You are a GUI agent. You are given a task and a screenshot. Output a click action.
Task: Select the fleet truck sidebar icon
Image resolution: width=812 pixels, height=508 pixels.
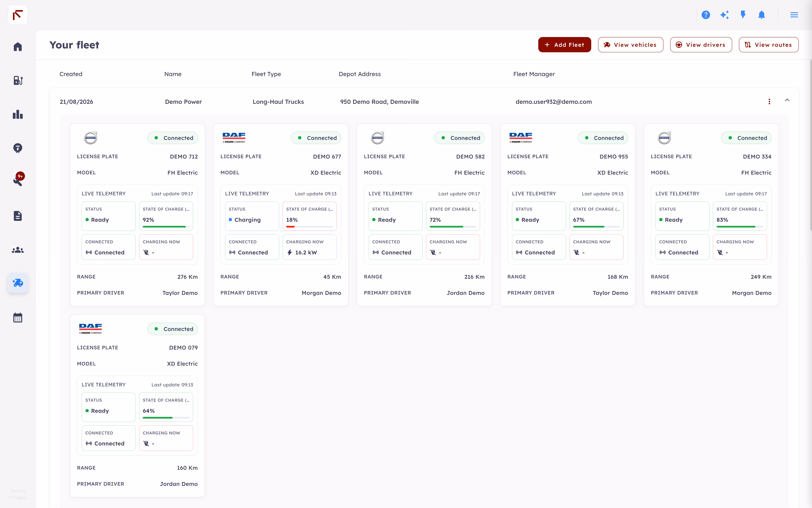pos(18,283)
